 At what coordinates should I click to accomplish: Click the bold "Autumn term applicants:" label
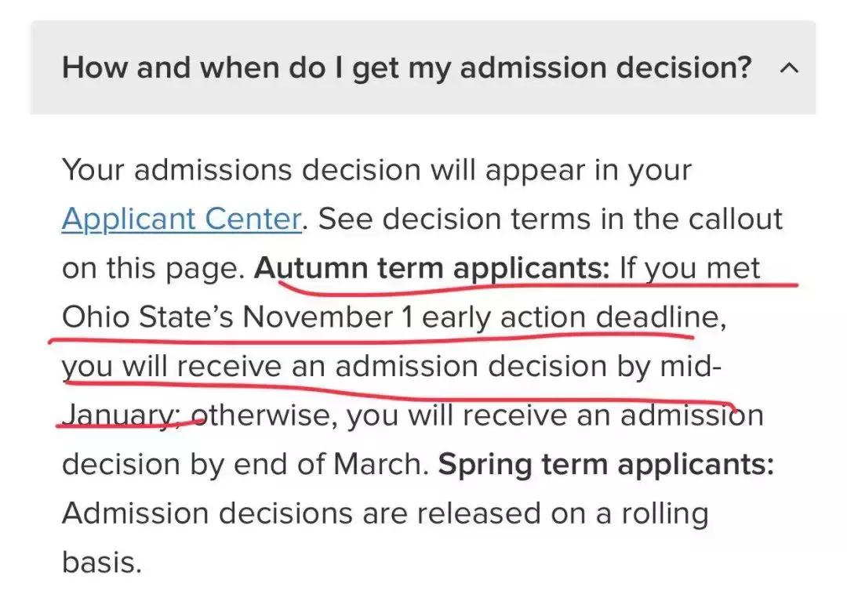432,269
